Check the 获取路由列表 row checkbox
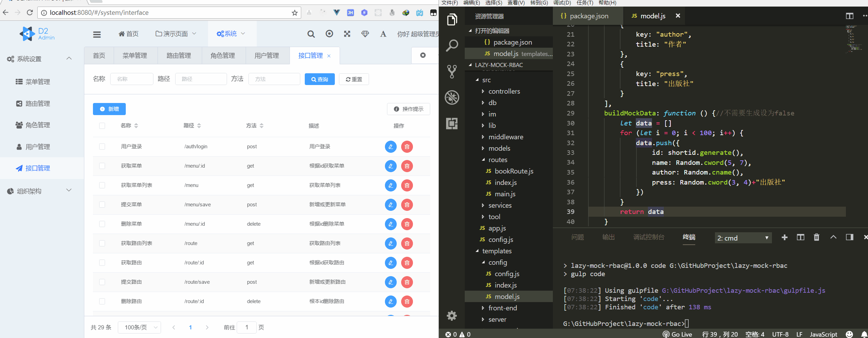This screenshot has width=868, height=338. [x=102, y=243]
